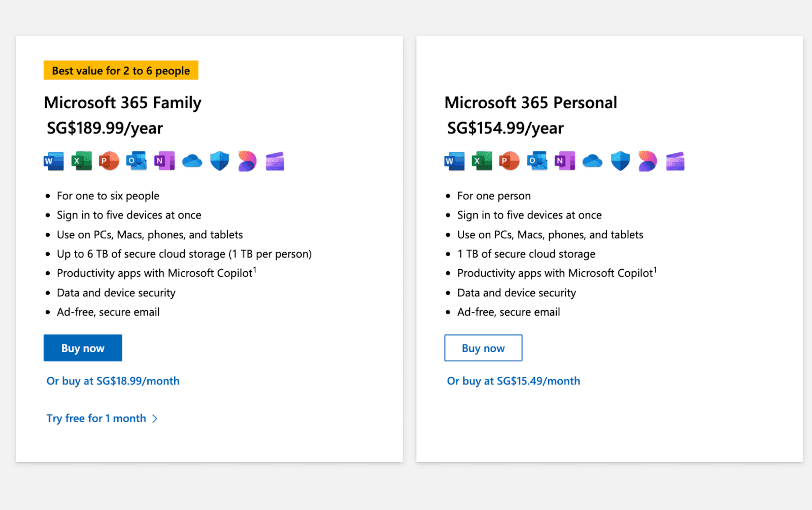Select the Word icon on the Family plan
This screenshot has height=510, width=812.
point(53,161)
